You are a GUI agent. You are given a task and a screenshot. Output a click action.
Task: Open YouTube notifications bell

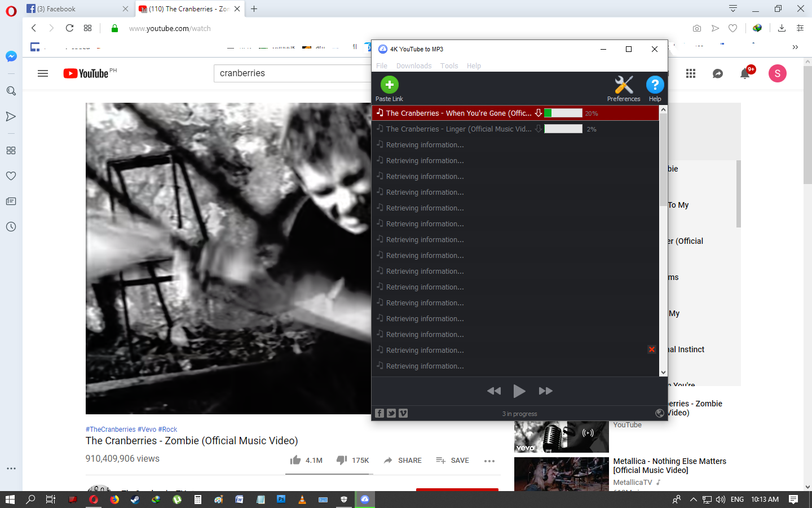(x=745, y=73)
